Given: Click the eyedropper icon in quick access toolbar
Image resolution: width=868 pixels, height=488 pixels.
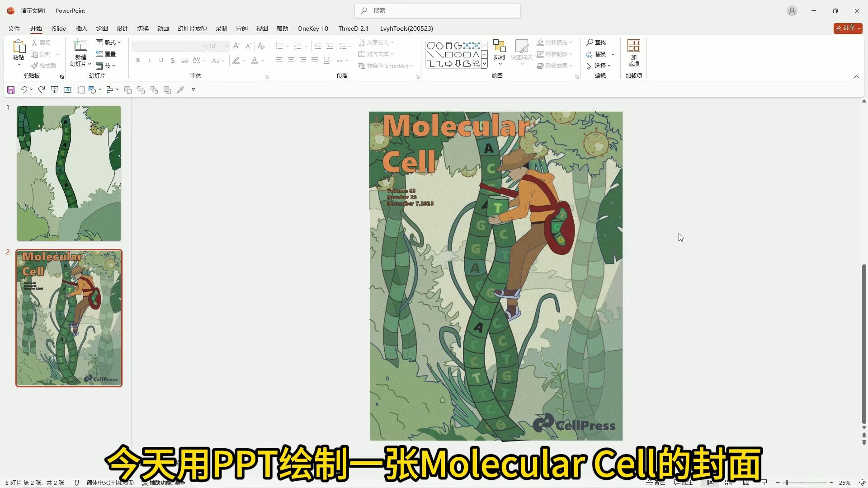Looking at the screenshot, I should coord(180,90).
